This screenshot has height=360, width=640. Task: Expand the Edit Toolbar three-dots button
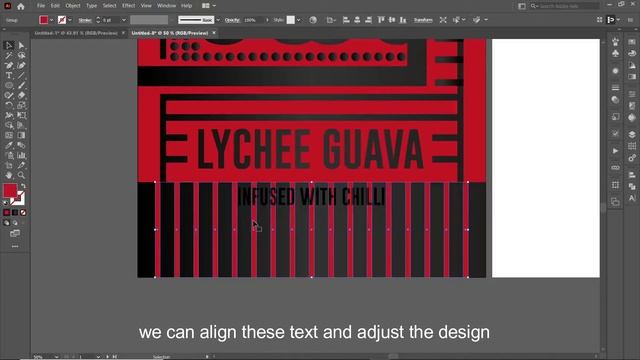[15, 246]
